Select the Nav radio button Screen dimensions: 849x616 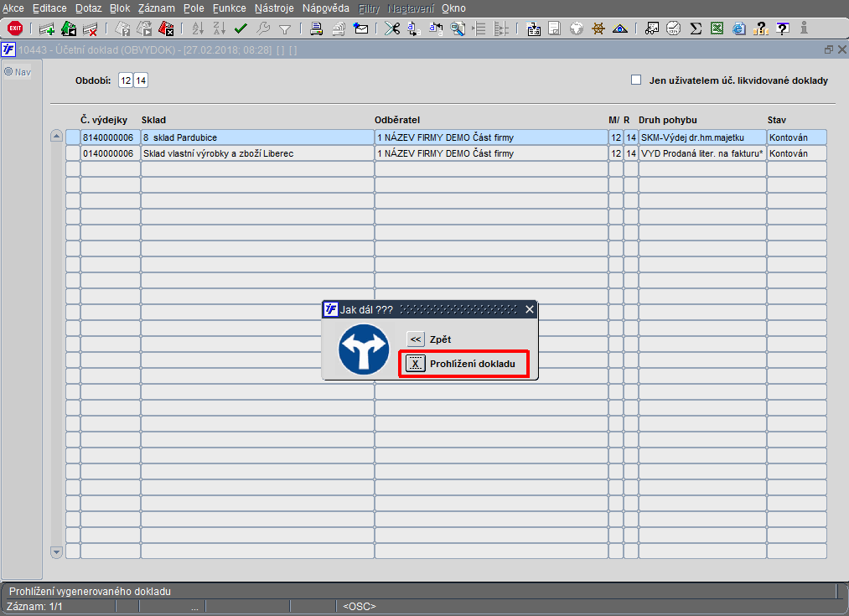8,71
